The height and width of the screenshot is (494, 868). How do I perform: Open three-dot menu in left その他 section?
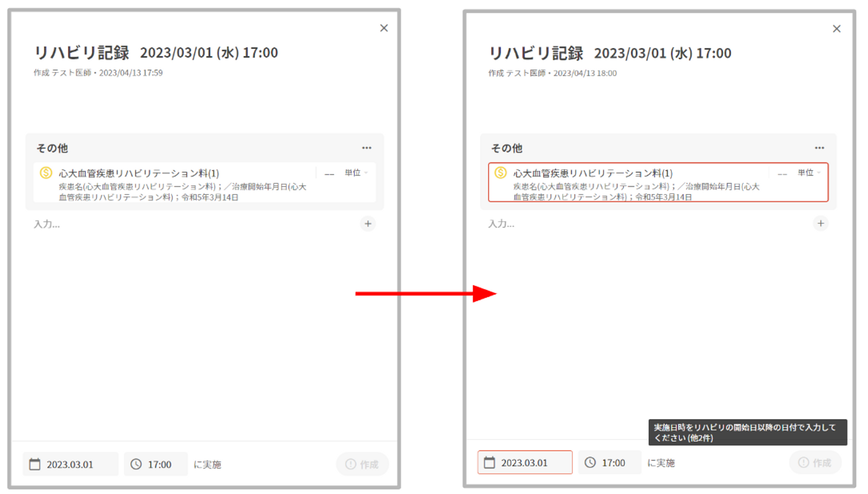tap(367, 148)
